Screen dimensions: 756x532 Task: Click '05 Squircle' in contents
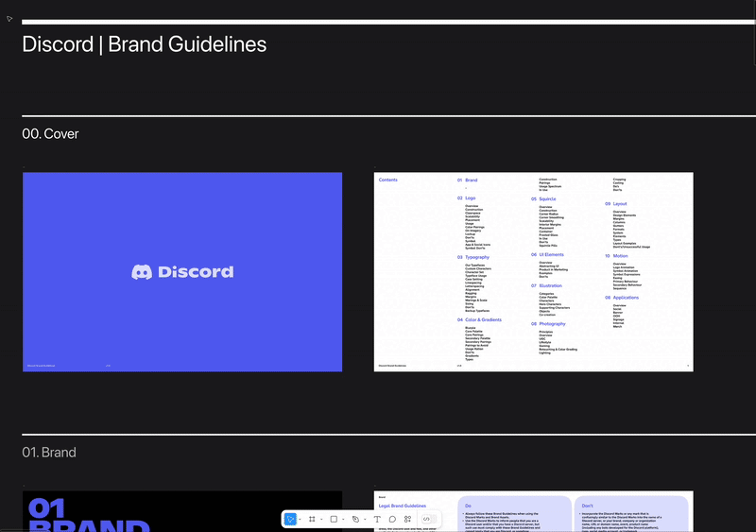543,198
